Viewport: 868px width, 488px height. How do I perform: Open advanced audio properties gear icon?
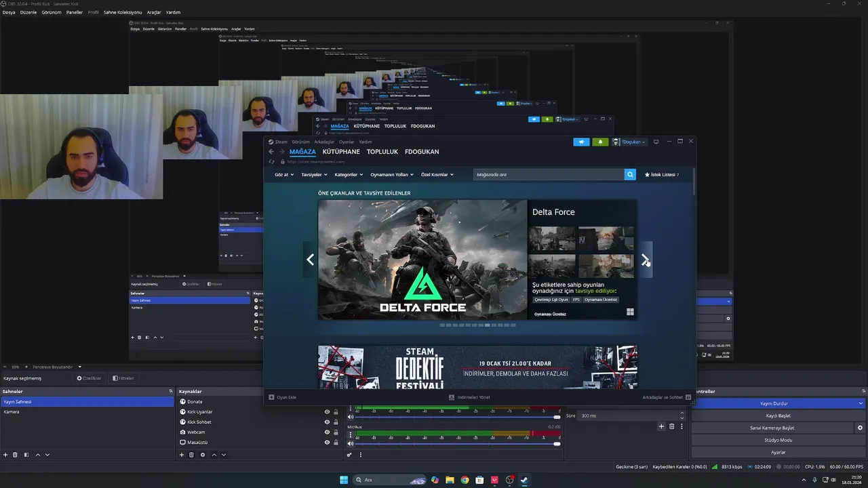(350, 455)
